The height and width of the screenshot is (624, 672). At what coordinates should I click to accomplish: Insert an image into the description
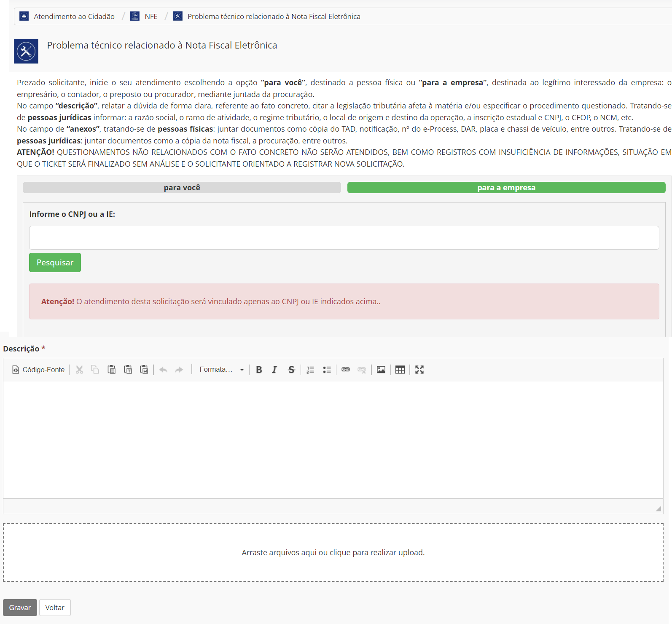click(381, 370)
